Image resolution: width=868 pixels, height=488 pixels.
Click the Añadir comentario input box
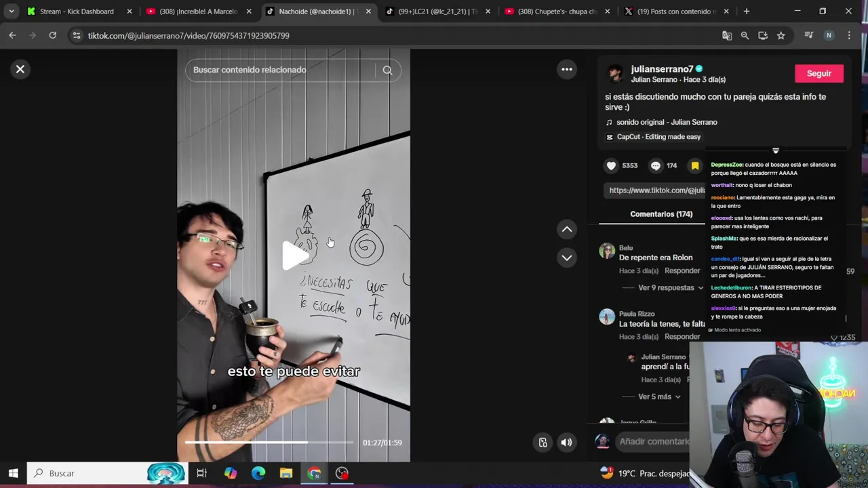654,442
